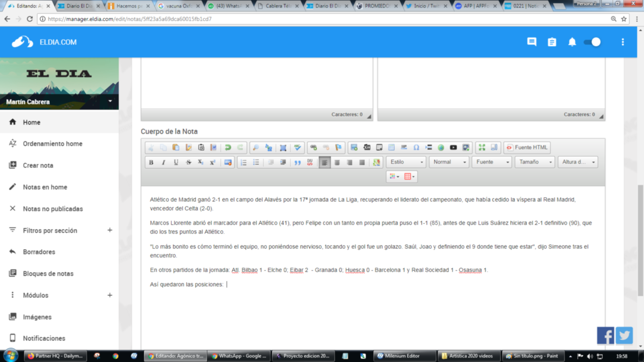Go to Home in sidebar
The image size is (644, 362).
click(59, 122)
